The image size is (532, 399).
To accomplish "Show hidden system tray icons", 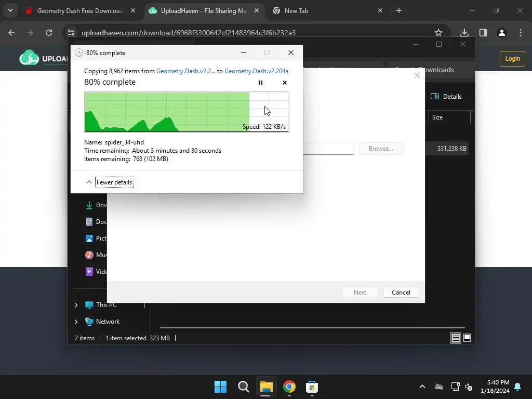I will tap(422, 387).
